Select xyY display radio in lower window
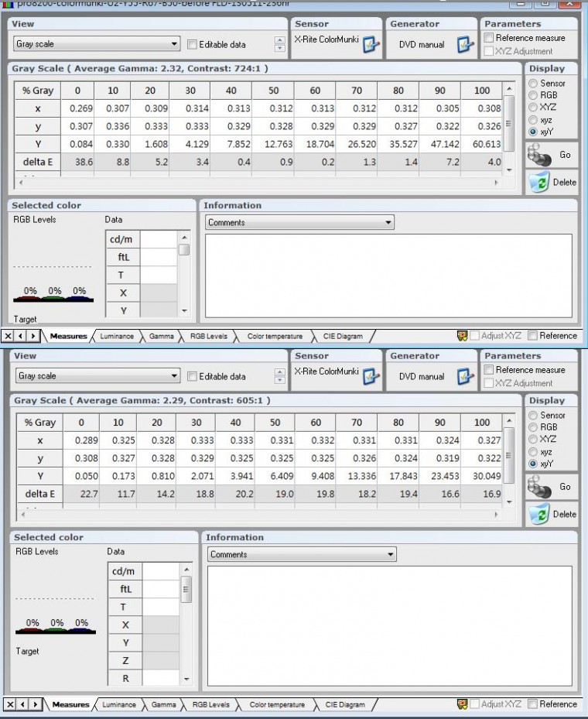This screenshot has width=588, height=719. [x=533, y=464]
